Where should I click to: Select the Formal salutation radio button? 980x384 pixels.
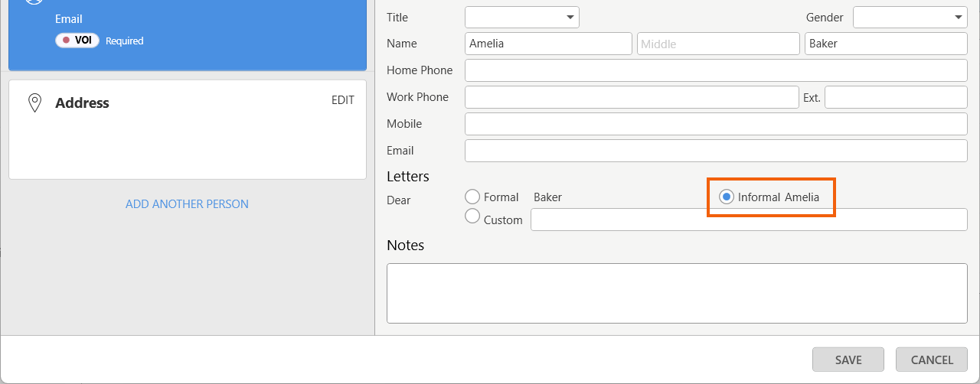pos(472,197)
